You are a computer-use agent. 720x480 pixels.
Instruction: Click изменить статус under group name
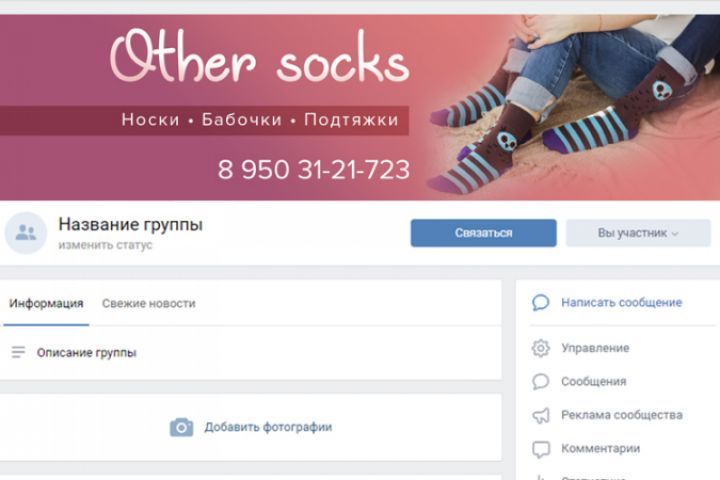click(x=105, y=245)
